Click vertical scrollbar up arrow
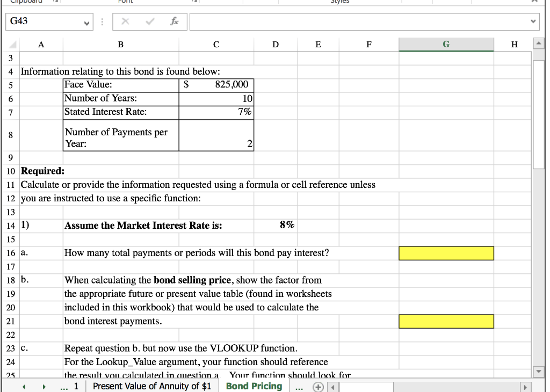Screen dimensions: 550x392 click(538, 44)
